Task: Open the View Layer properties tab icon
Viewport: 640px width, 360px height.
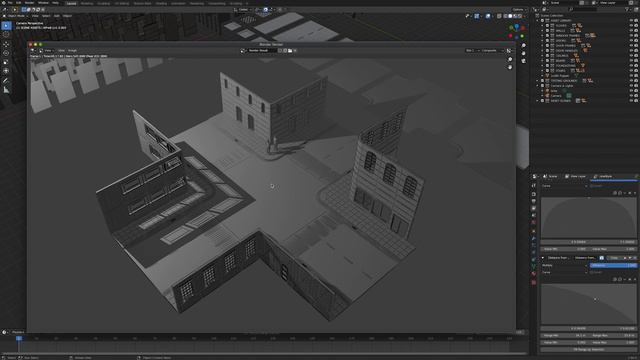Action: pyautogui.click(x=533, y=208)
